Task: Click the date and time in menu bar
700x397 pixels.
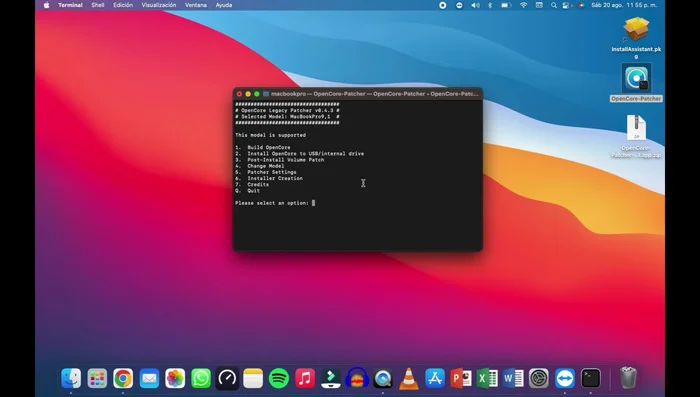Action: [x=624, y=5]
